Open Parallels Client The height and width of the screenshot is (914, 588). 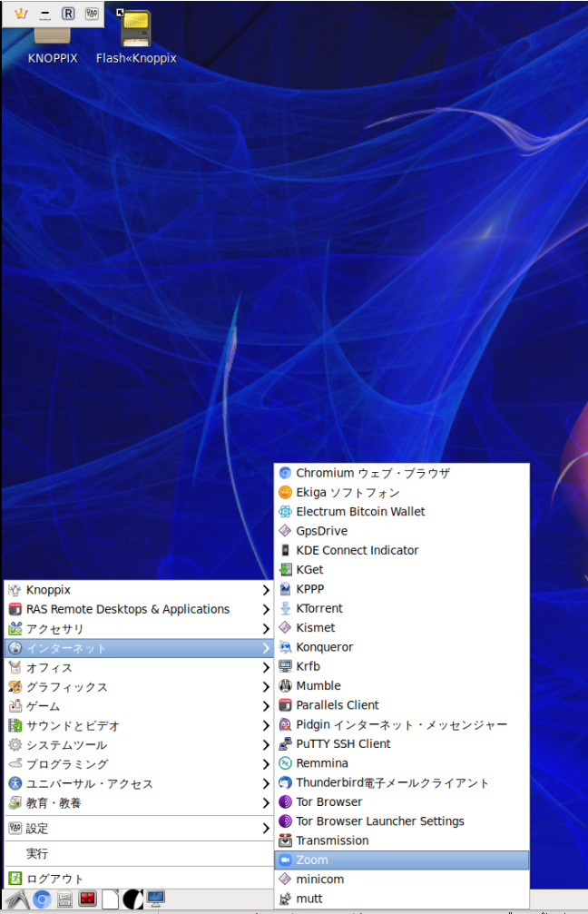401,704
